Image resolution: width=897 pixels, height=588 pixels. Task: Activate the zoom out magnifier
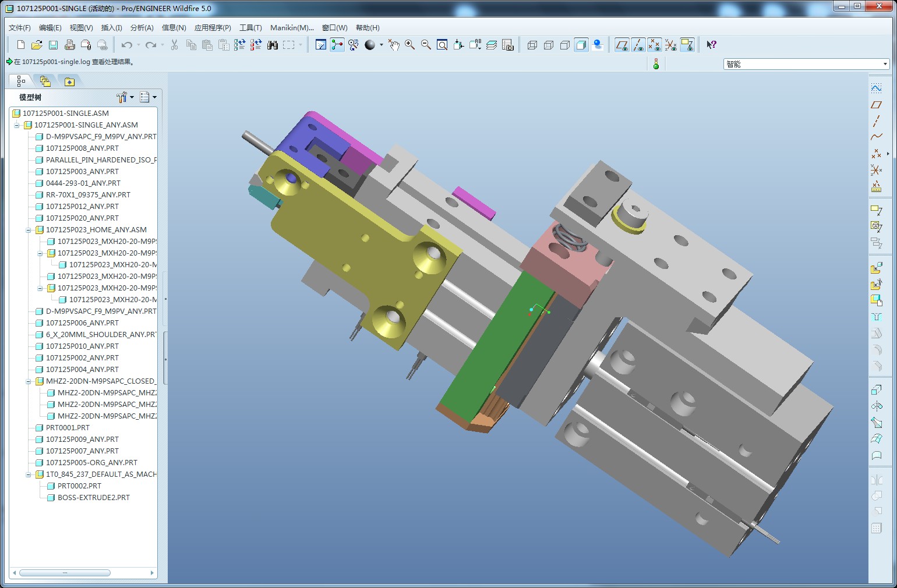426,45
